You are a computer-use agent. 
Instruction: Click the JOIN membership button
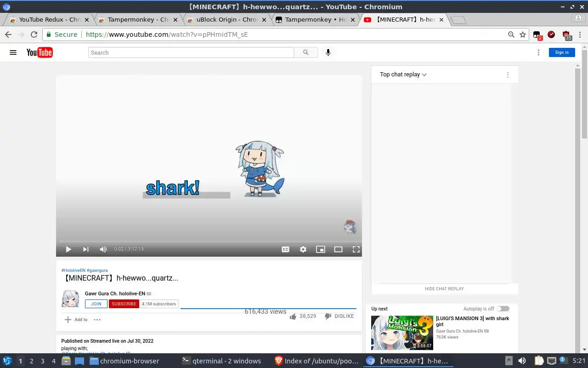pyautogui.click(x=96, y=304)
